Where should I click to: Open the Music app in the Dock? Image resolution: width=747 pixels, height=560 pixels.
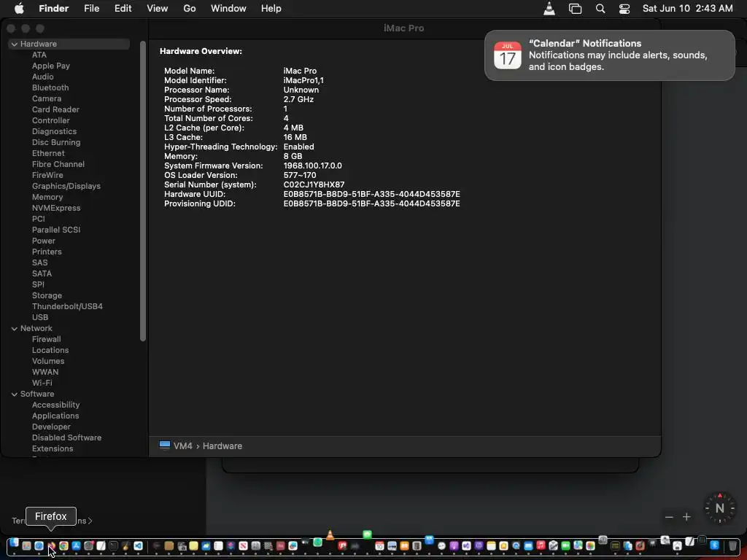(541, 545)
